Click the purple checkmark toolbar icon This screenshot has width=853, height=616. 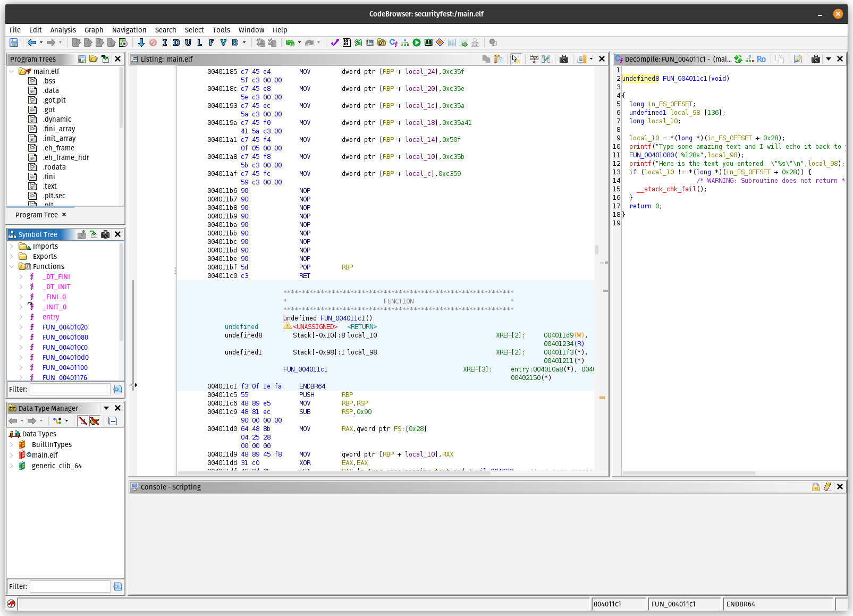click(x=335, y=43)
